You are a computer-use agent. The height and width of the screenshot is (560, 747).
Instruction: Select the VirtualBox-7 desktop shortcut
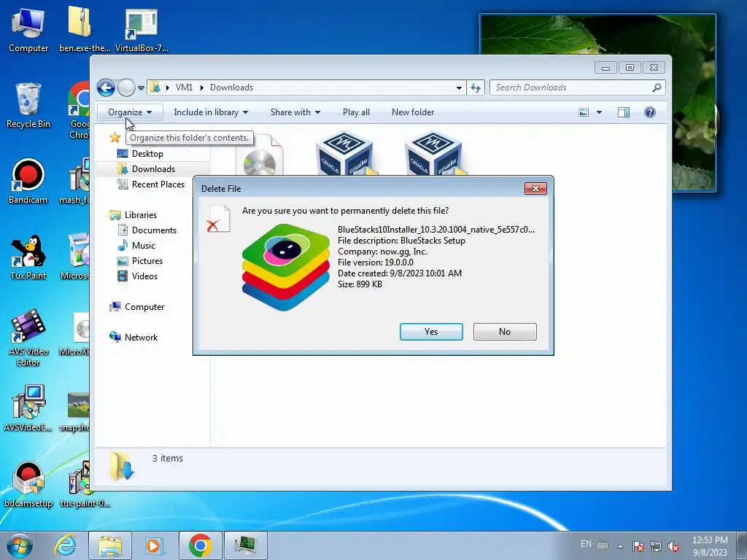[142, 31]
